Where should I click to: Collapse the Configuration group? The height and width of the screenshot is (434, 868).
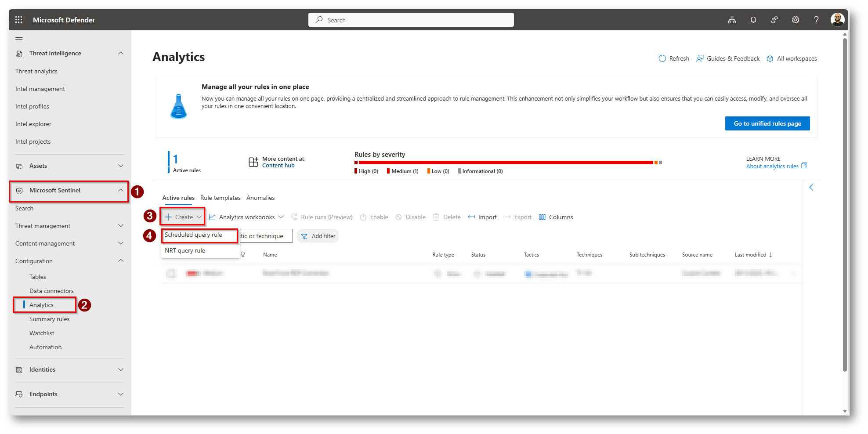[121, 261]
